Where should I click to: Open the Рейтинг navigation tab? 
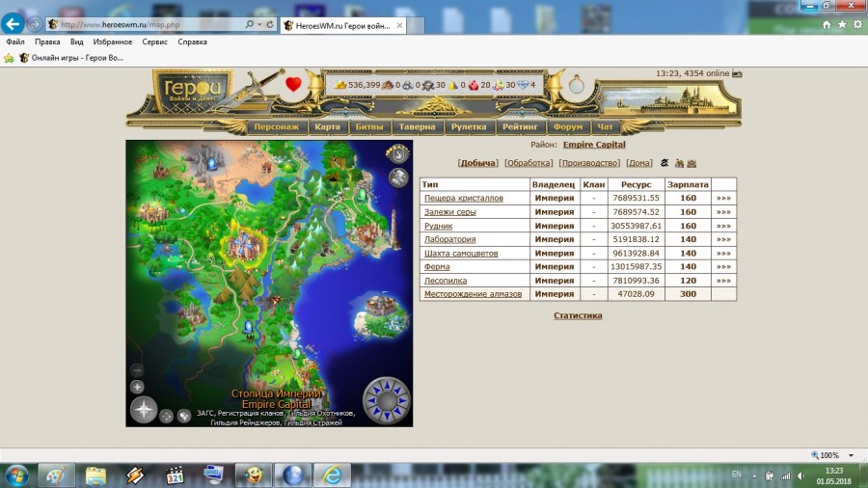(x=520, y=126)
